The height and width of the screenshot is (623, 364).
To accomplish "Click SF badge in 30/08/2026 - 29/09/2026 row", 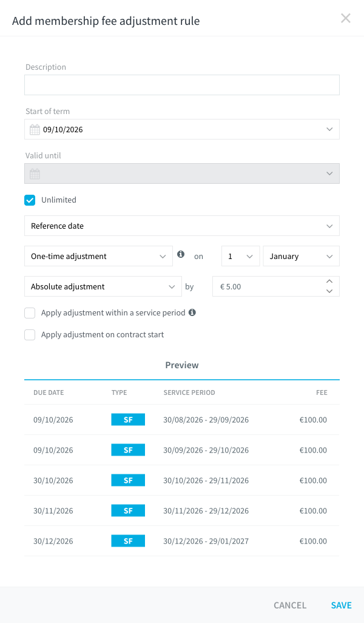I will tap(128, 420).
